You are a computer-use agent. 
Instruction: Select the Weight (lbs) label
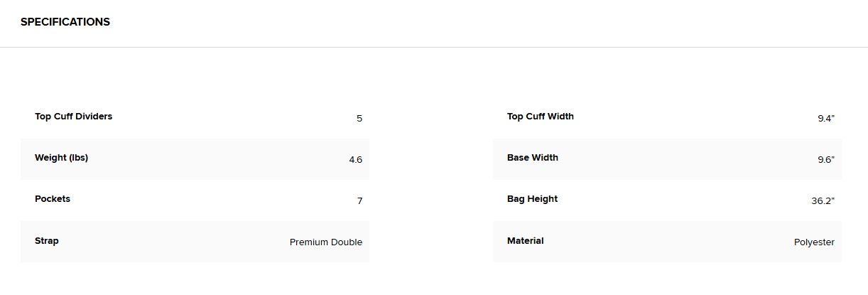(61, 158)
